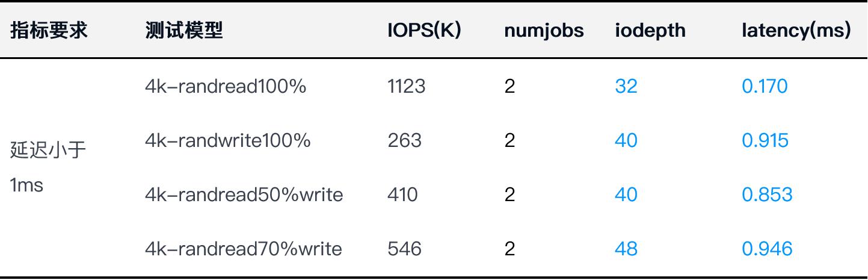This screenshot has height=280, width=868.
Task: Click the IOPS value 263
Action: click(405, 141)
